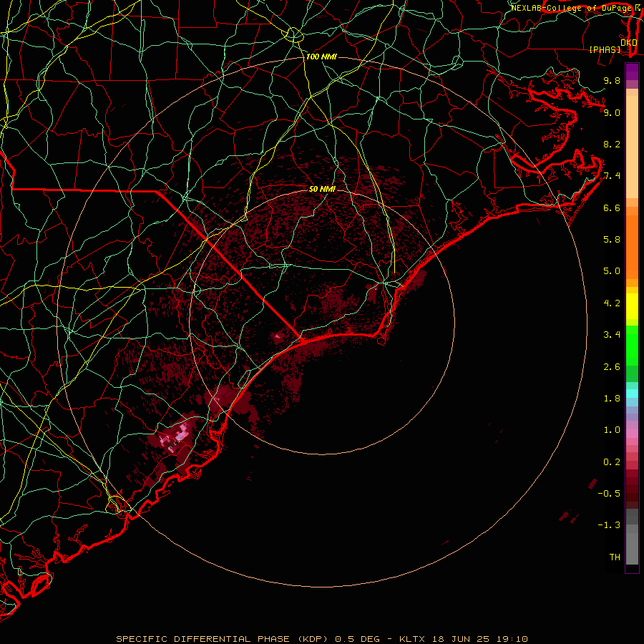The width and height of the screenshot is (644, 644).
Task: Click the 8.2 value on the color scale
Action: tap(612, 144)
